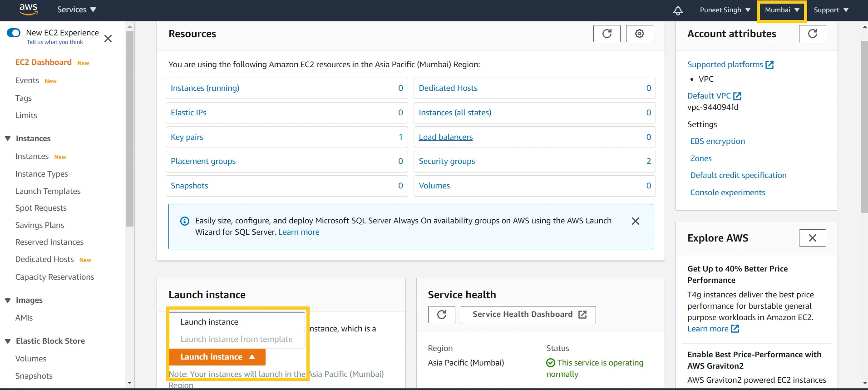This screenshot has width=868, height=390.
Task: Refresh the Resources panel
Action: pos(607,34)
